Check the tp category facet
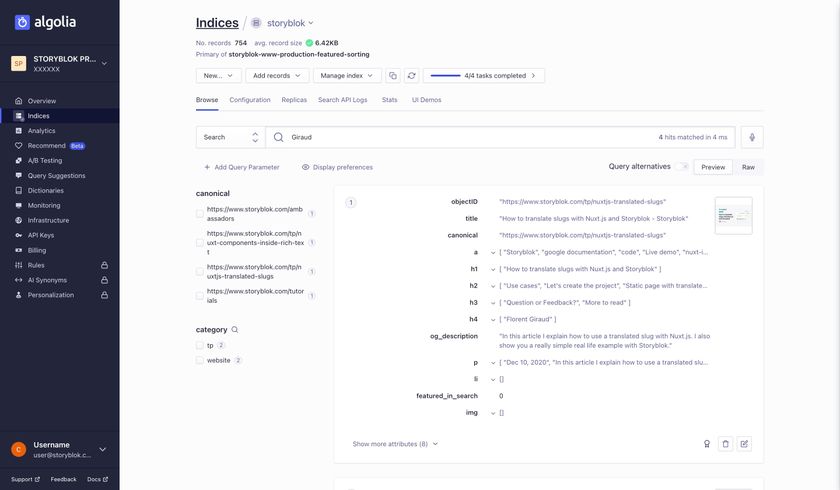 tap(200, 345)
